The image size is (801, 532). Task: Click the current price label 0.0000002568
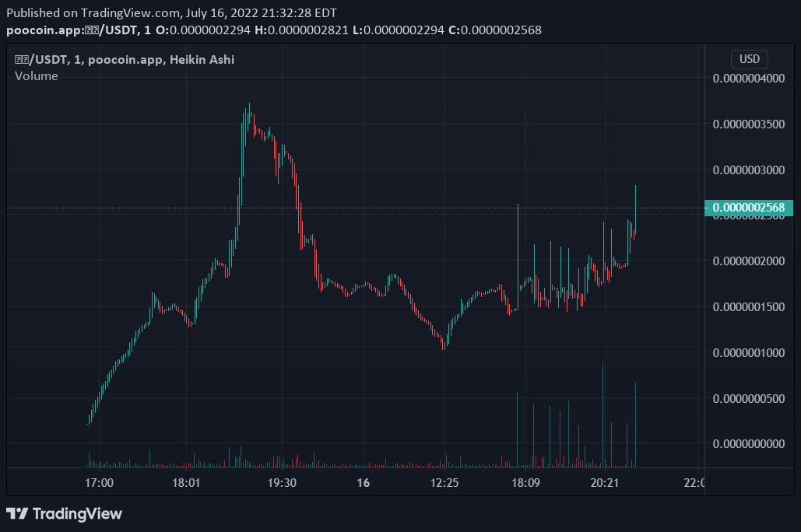point(748,208)
